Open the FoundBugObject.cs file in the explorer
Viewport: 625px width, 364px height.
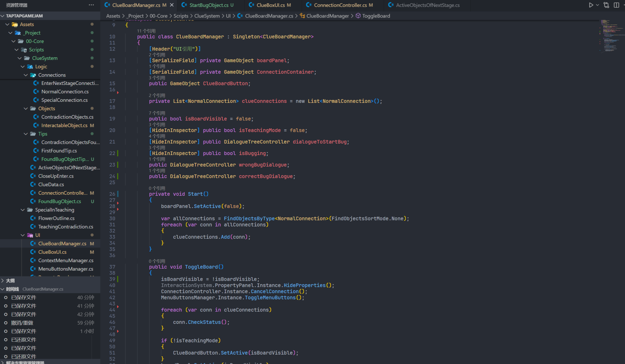(x=60, y=201)
